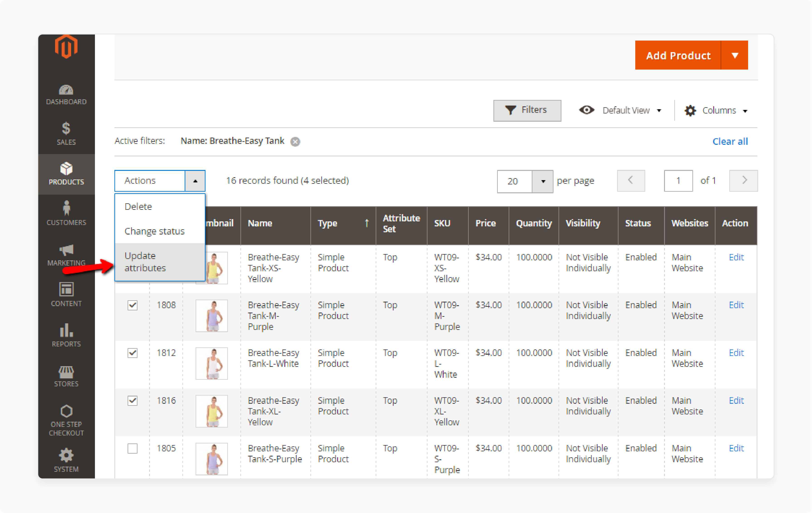Open the Dashboard sidebar section
The height and width of the screenshot is (513, 812).
pos(66,95)
